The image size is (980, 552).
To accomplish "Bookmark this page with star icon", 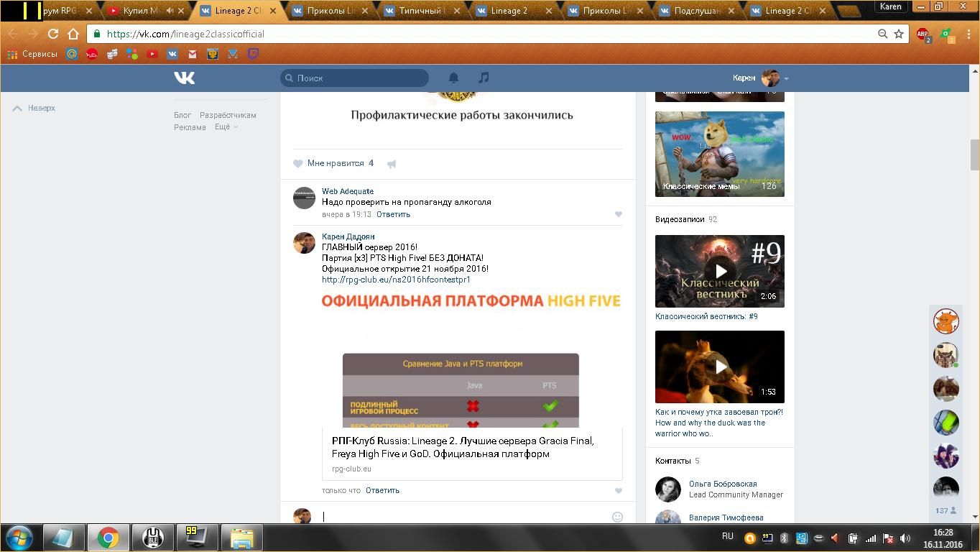I will [898, 34].
